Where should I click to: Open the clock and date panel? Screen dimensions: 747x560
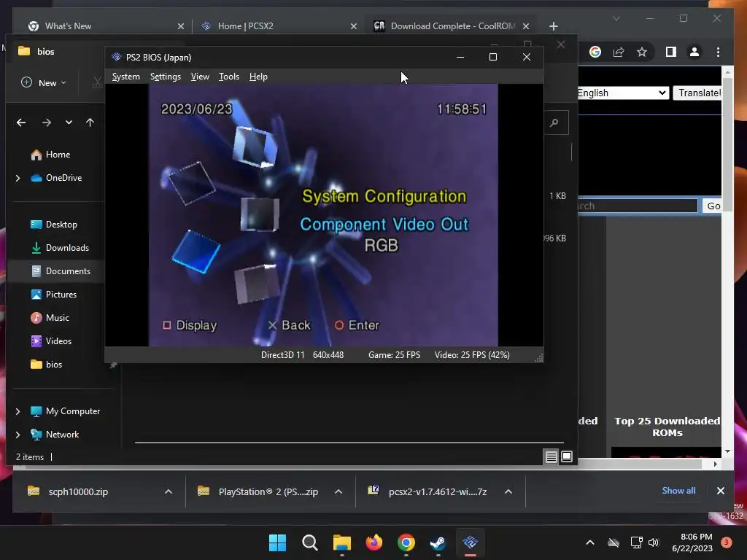pyautogui.click(x=692, y=542)
